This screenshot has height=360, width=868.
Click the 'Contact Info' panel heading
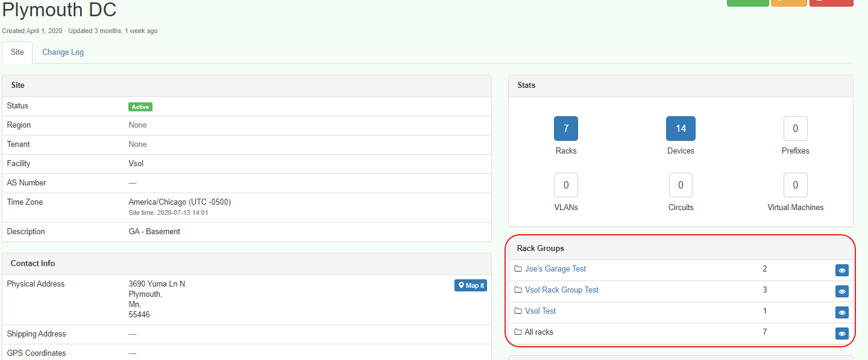[x=33, y=264]
